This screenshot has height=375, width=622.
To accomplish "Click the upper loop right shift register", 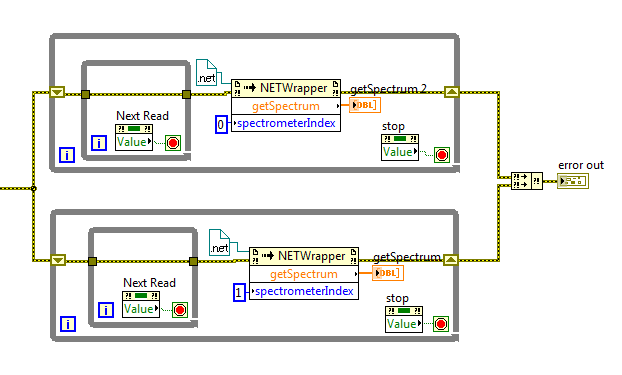I will (x=452, y=92).
